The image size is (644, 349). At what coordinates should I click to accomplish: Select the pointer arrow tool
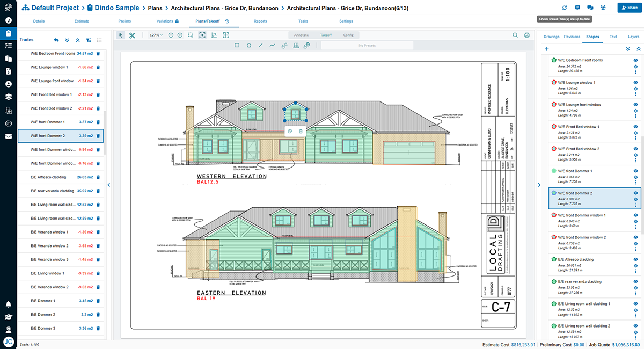[x=120, y=35]
